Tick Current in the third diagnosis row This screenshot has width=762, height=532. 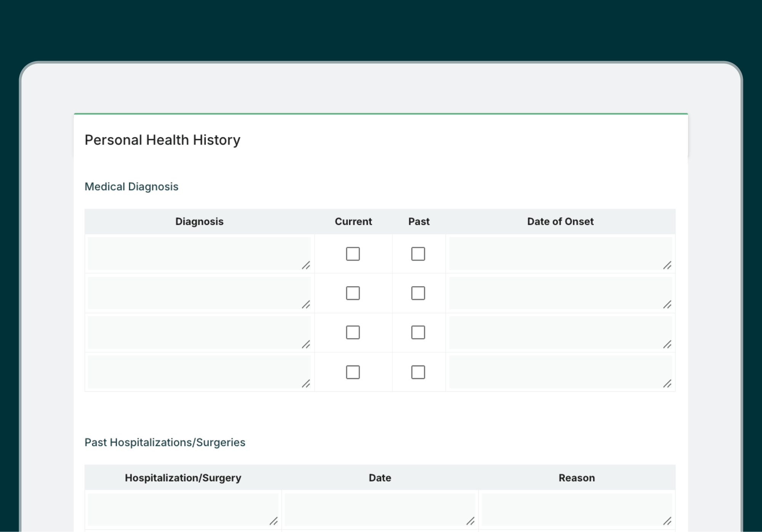click(353, 333)
